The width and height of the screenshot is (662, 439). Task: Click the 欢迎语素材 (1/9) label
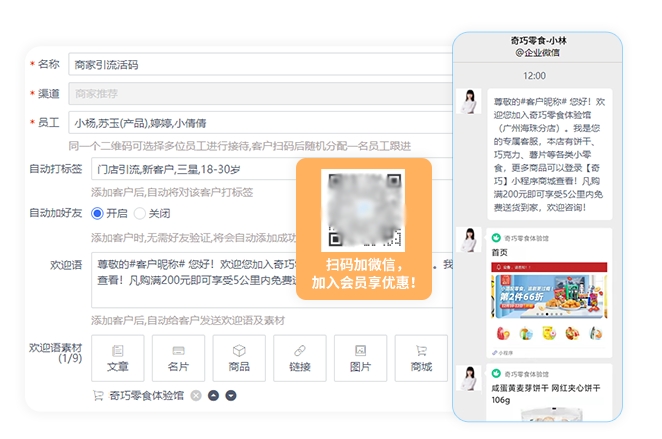55,353
